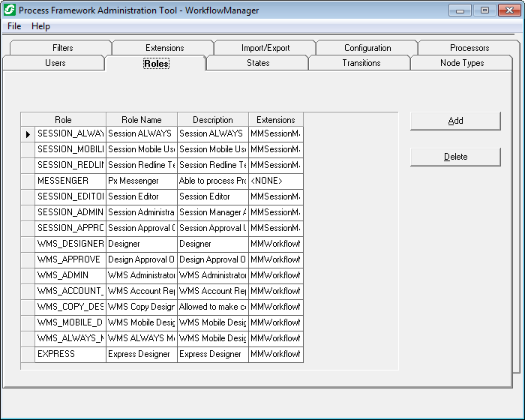Open the Import/Export tab
Screen dimensions: 525x420
point(265,48)
